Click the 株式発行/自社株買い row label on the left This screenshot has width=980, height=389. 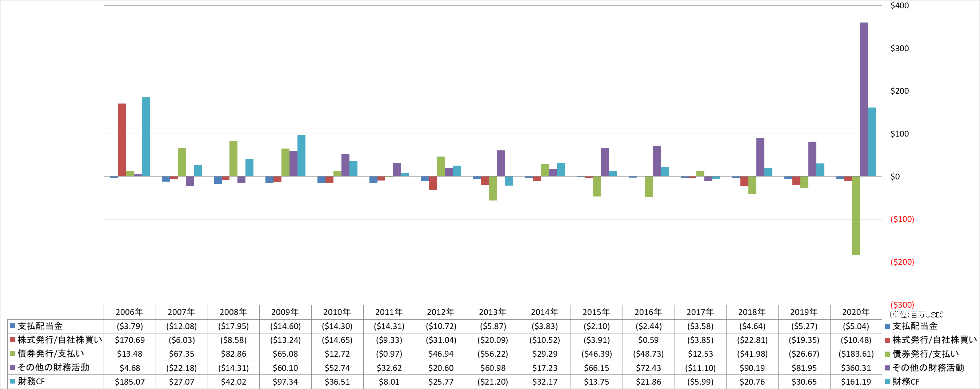(x=60, y=340)
